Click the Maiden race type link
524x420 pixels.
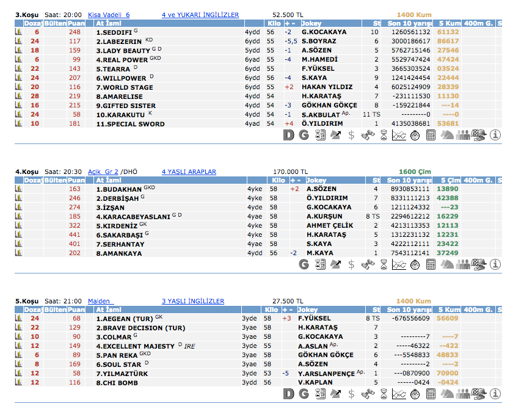click(99, 302)
